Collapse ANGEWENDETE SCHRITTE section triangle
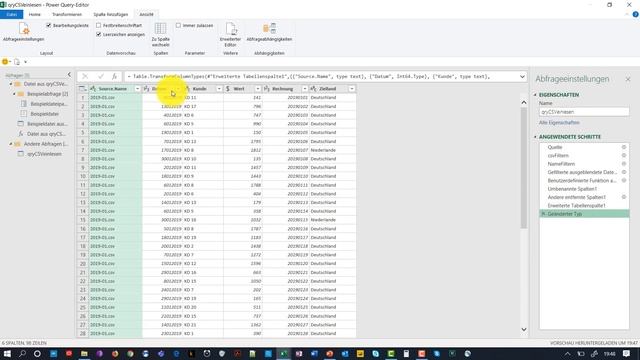Image resolution: width=640 pixels, height=360 pixels. pos(535,137)
